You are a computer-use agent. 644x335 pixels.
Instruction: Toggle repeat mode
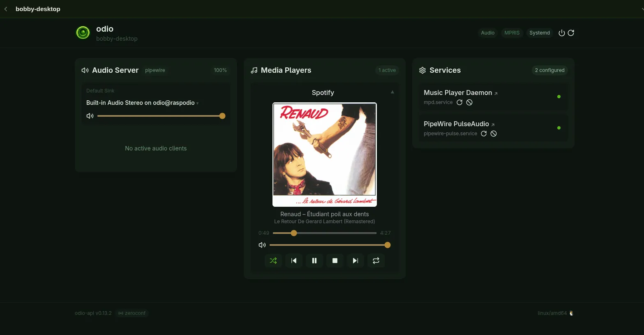(x=376, y=261)
